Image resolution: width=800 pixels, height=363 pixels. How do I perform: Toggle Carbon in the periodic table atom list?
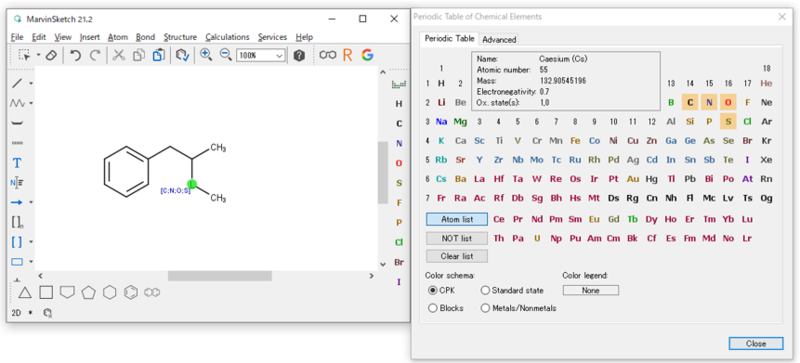tap(690, 103)
